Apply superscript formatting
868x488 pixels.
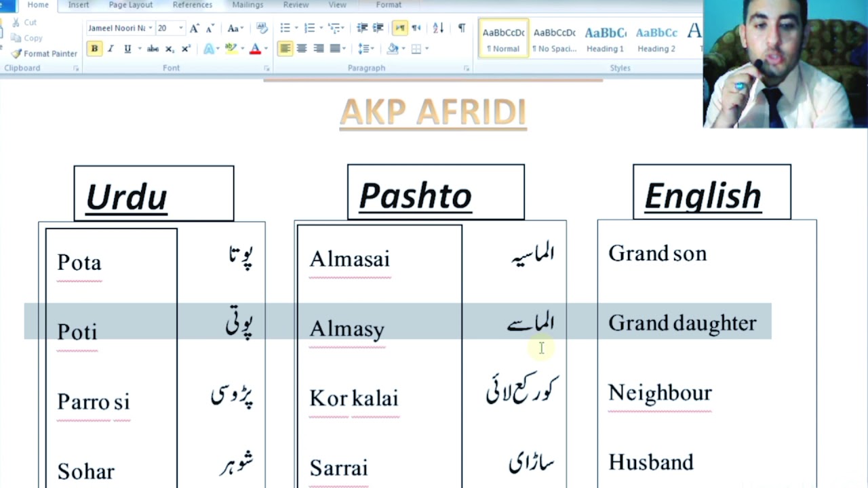pos(186,49)
